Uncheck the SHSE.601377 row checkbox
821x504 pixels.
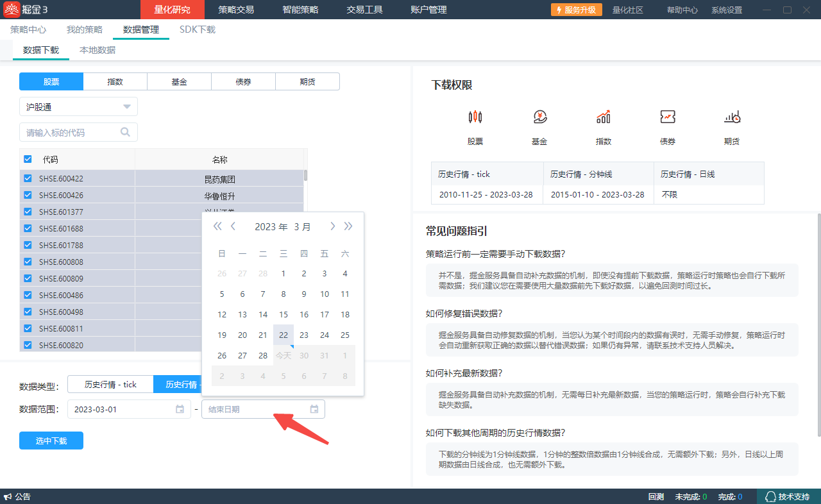tap(28, 212)
